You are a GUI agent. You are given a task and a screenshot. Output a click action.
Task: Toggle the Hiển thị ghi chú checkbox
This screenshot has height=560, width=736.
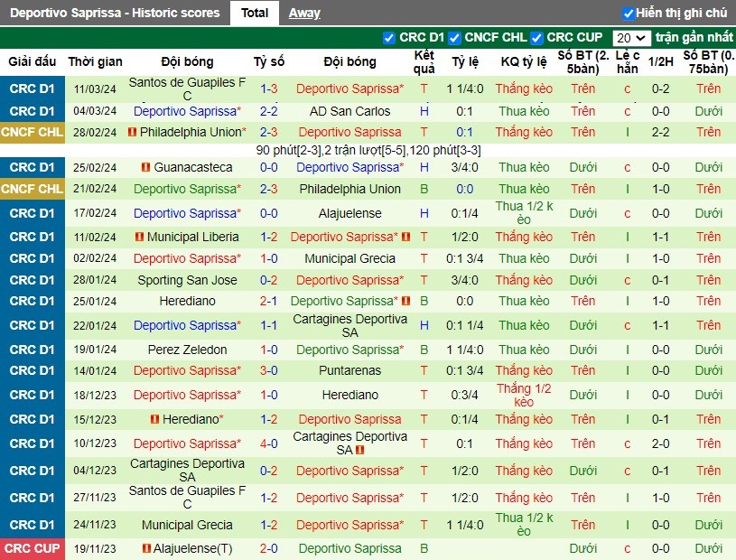(628, 14)
